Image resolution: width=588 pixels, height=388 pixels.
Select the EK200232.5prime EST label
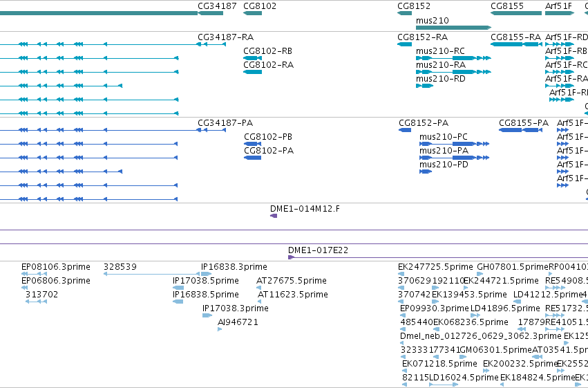click(x=520, y=364)
